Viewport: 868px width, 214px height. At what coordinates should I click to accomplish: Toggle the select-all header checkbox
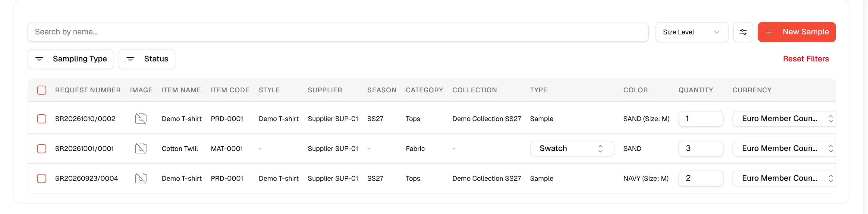(42, 90)
